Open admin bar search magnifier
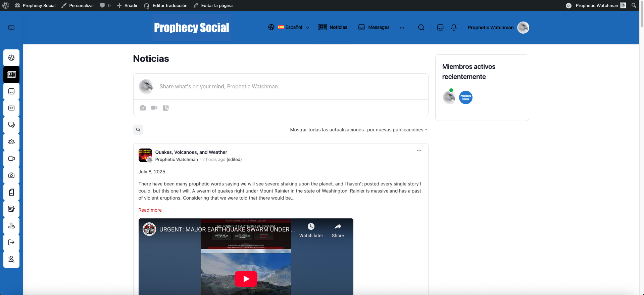This screenshot has height=295, width=644. (x=634, y=5)
